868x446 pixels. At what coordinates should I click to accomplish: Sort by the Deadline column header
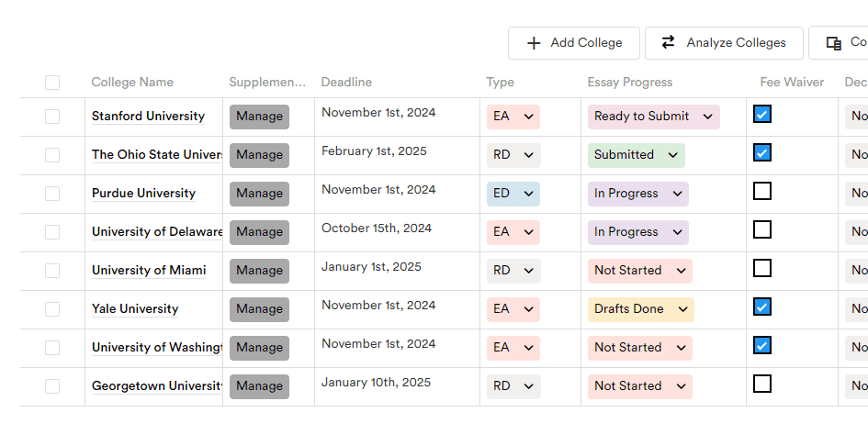pyautogui.click(x=346, y=83)
